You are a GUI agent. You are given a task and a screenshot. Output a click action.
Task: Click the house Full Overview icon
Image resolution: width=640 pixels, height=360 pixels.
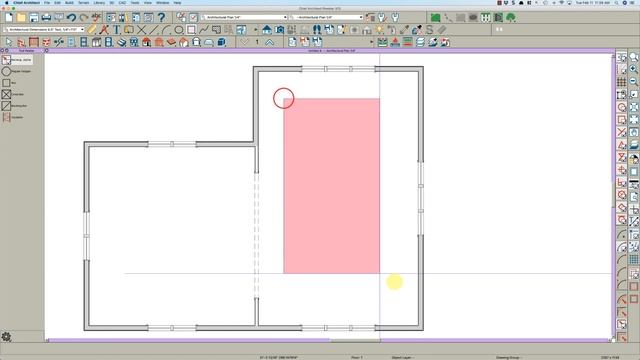pos(267,30)
